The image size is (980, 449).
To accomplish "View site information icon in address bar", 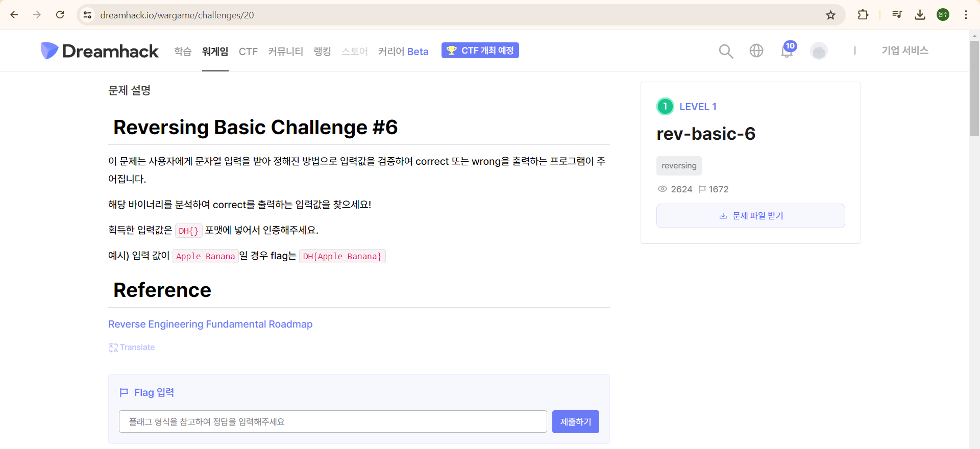I will [88, 15].
